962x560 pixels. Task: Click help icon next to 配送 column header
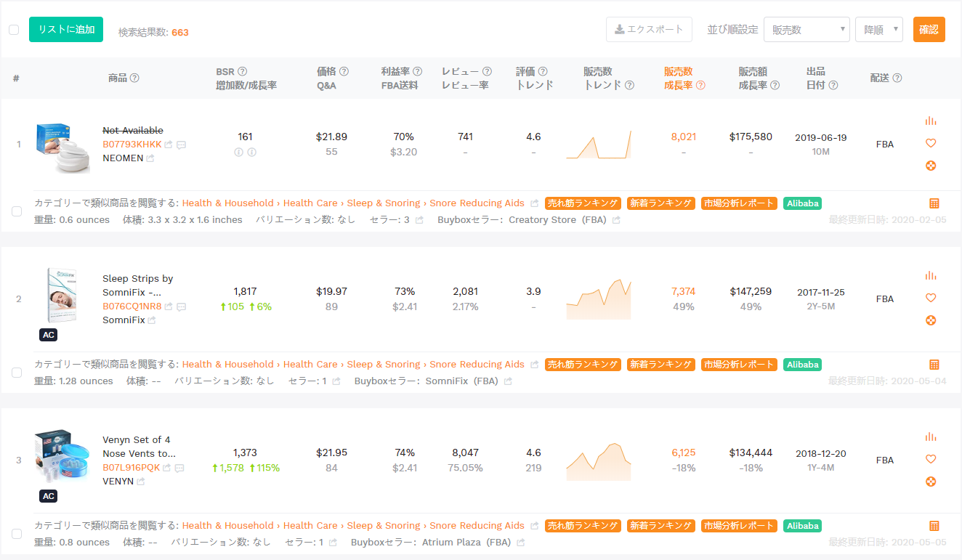pos(897,78)
